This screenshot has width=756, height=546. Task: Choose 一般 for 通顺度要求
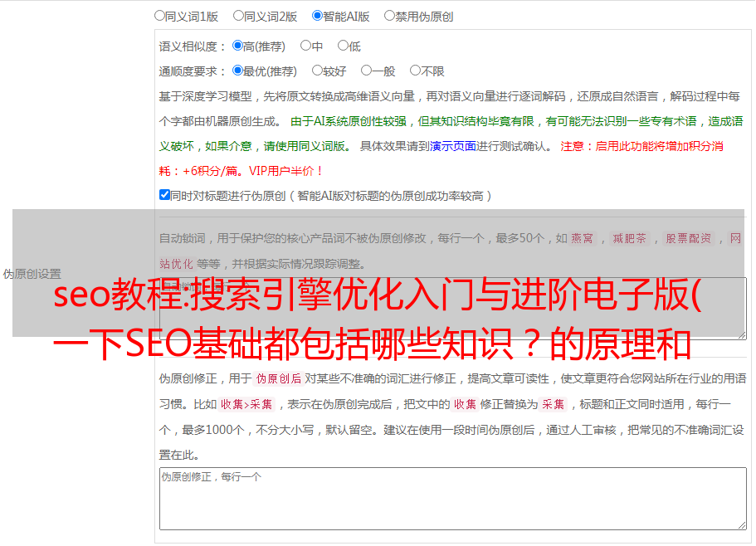(x=367, y=71)
